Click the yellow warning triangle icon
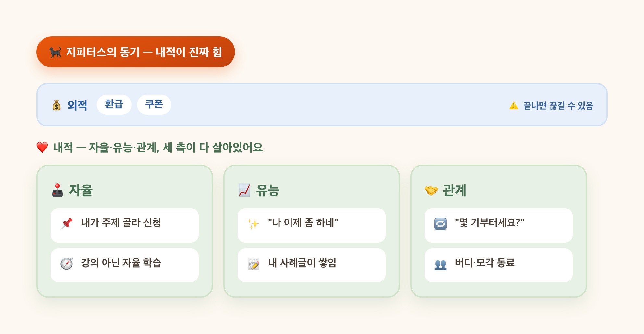Screen dimensions: 644x334 [x=514, y=105]
